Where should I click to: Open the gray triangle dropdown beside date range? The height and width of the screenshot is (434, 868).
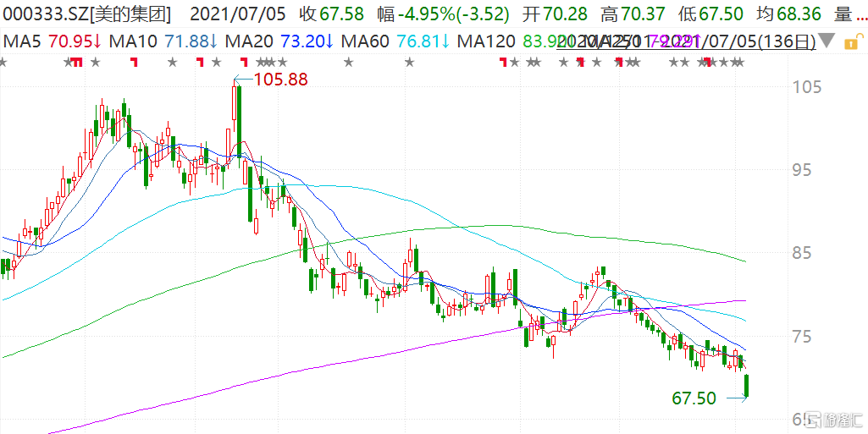click(x=827, y=41)
